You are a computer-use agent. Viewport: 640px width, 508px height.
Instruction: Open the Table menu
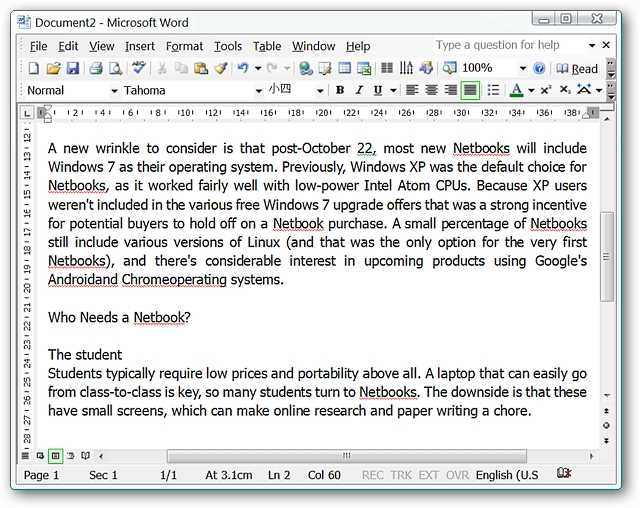pos(267,46)
